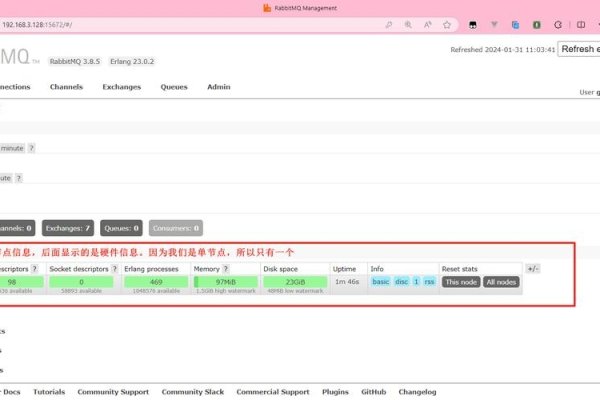Open the black mask extension icon
The image size is (600, 400).
pyautogui.click(x=473, y=25)
